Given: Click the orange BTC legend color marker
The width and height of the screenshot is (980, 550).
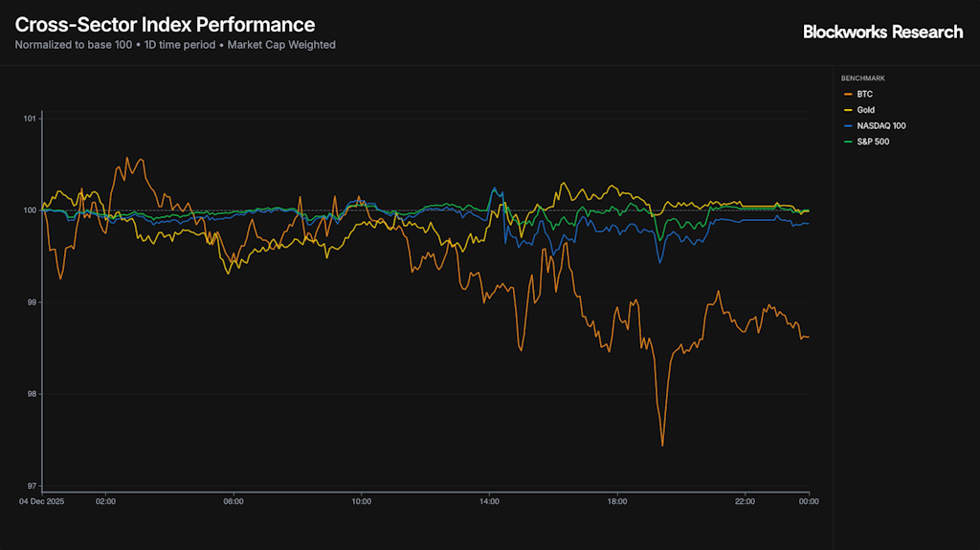Looking at the screenshot, I should pyautogui.click(x=847, y=94).
